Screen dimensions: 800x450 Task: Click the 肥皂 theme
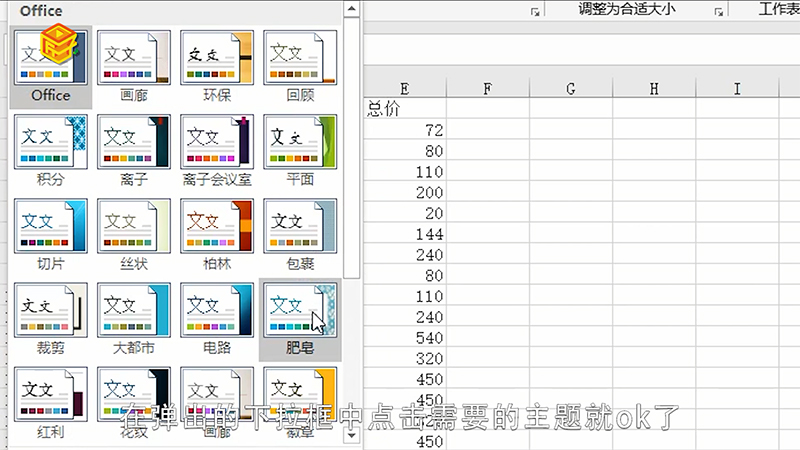[300, 310]
